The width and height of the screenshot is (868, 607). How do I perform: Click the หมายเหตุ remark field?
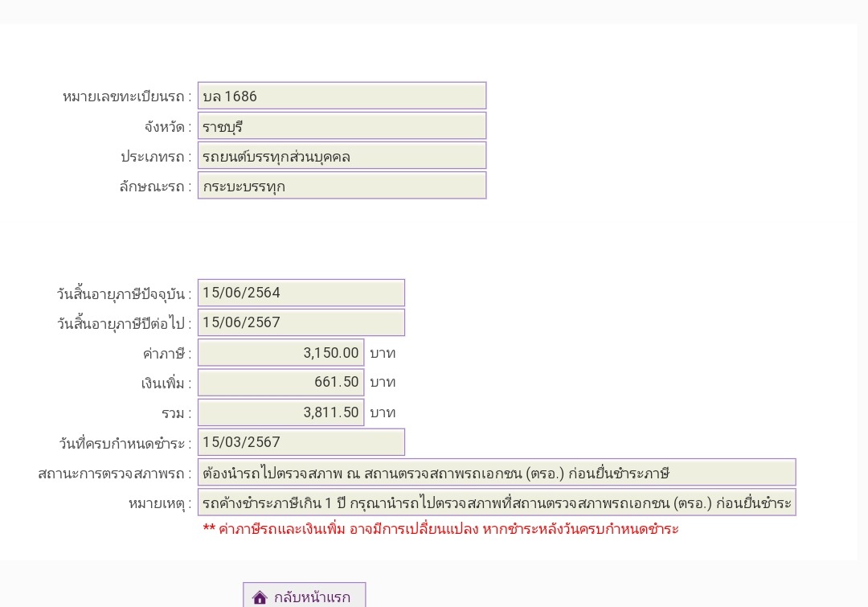tap(497, 502)
